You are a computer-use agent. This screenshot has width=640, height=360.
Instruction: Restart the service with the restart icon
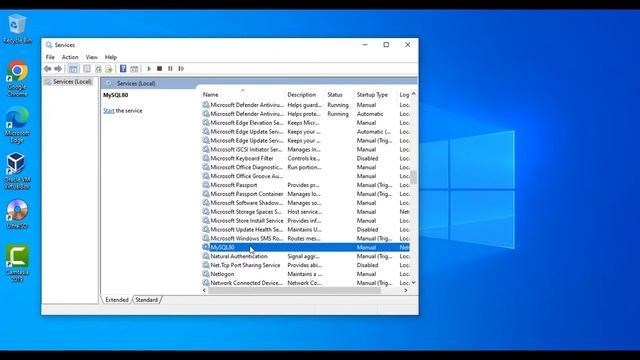(181, 69)
